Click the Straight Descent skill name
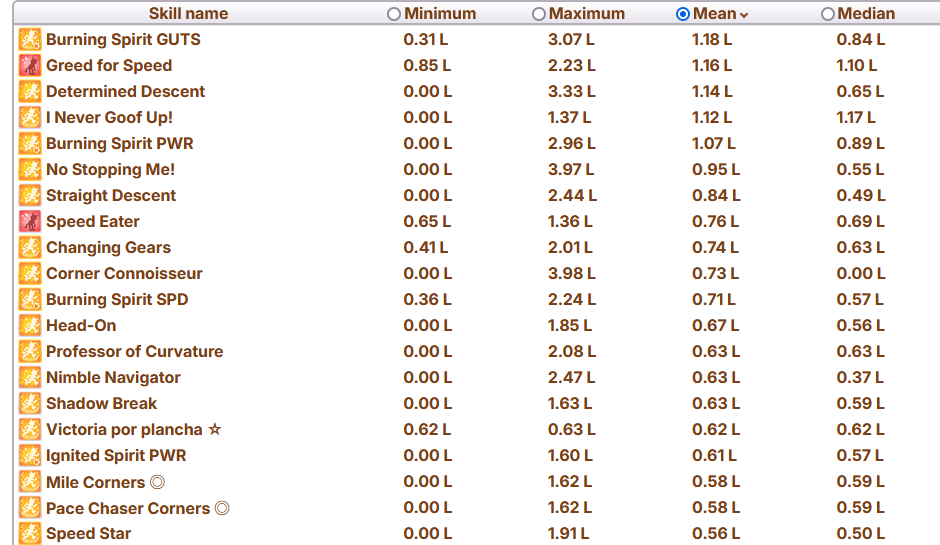The width and height of the screenshot is (940, 545). click(x=111, y=195)
